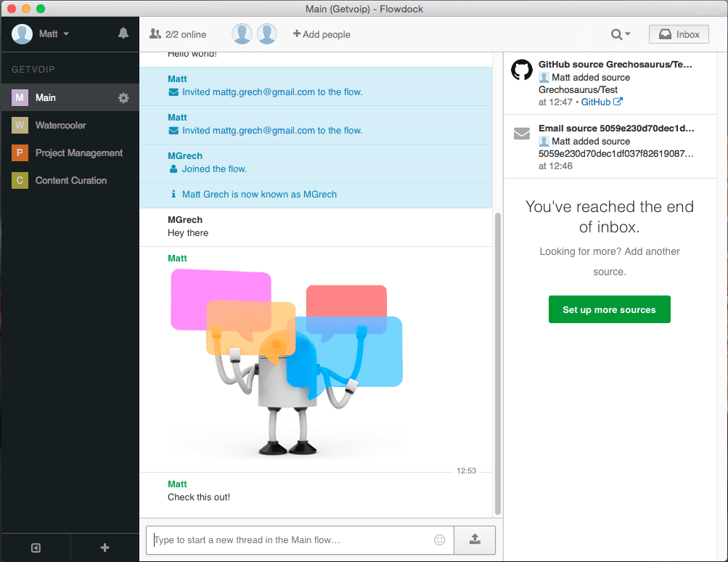Image resolution: width=728 pixels, height=562 pixels.
Task: Click the file upload icon button
Action: [x=475, y=539]
